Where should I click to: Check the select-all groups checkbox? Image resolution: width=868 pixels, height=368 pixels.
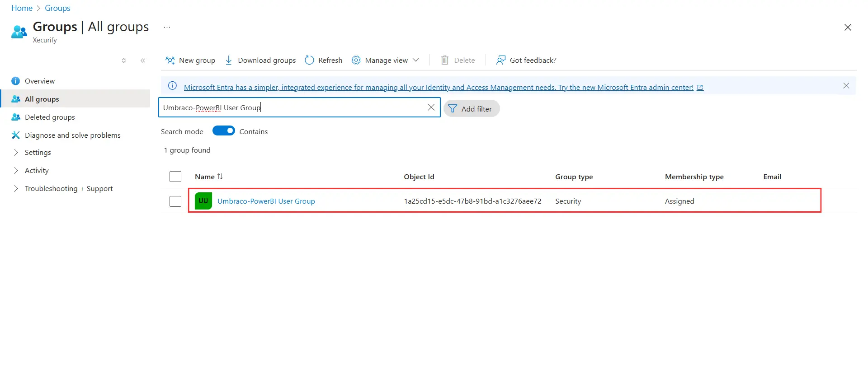175,177
